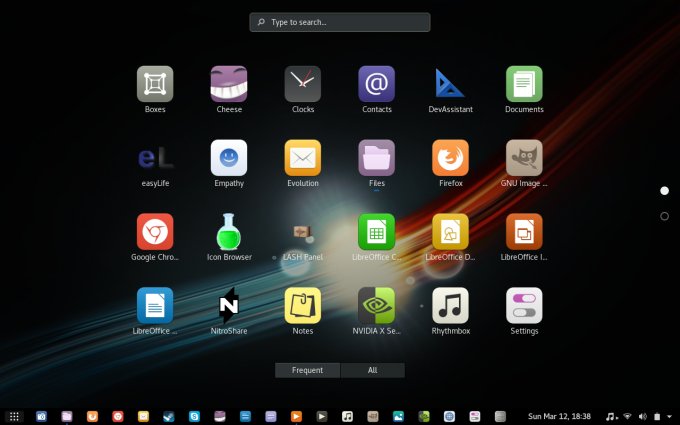Open the web globe icon in the dock

pos(449,416)
